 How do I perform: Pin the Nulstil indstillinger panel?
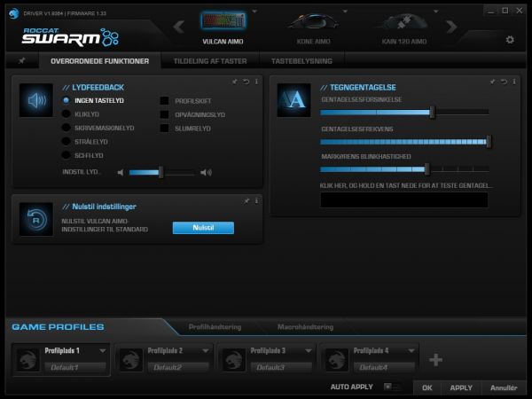pos(246,201)
